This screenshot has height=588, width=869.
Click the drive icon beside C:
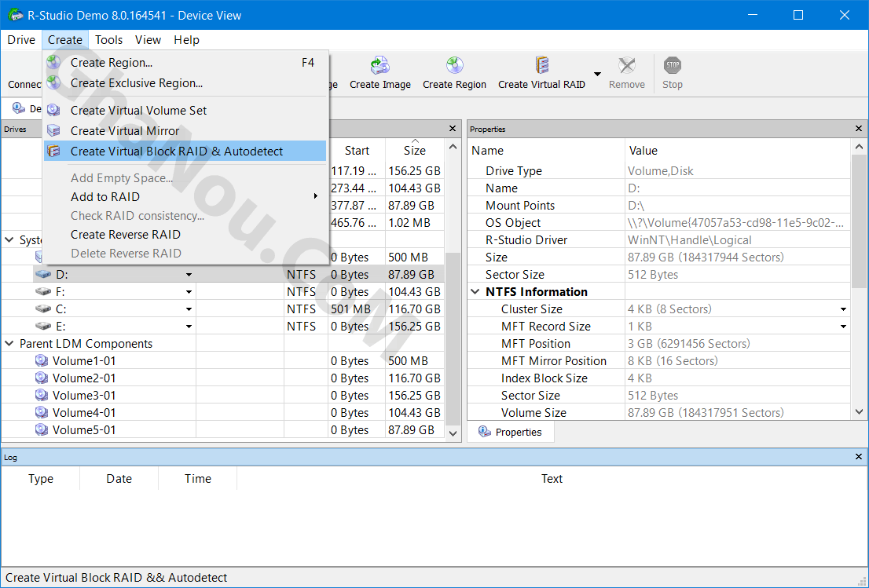tap(43, 309)
